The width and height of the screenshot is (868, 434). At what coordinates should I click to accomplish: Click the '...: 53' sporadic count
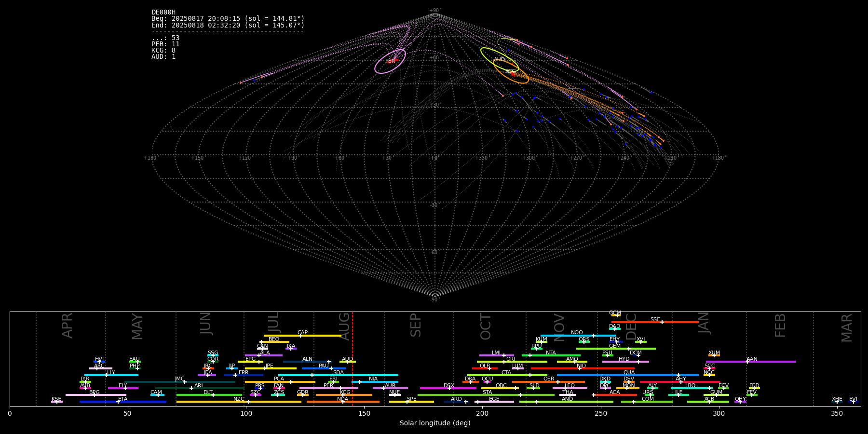[x=165, y=38]
